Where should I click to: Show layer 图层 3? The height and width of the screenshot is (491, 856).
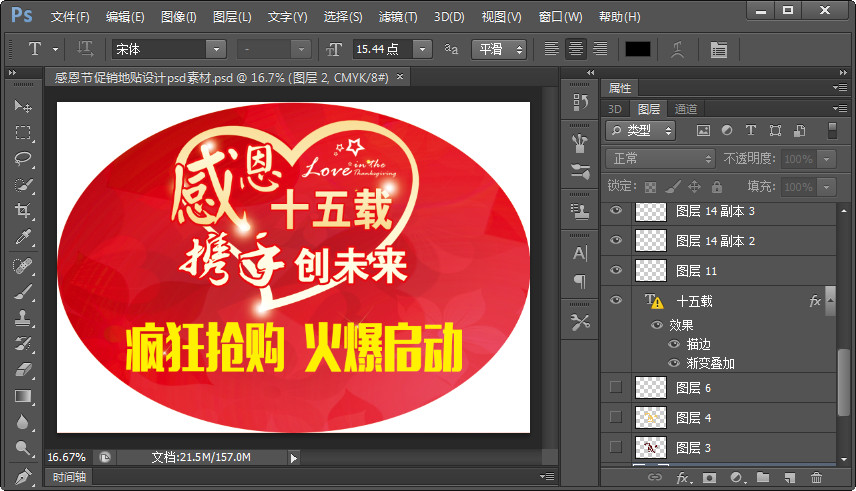coord(616,447)
